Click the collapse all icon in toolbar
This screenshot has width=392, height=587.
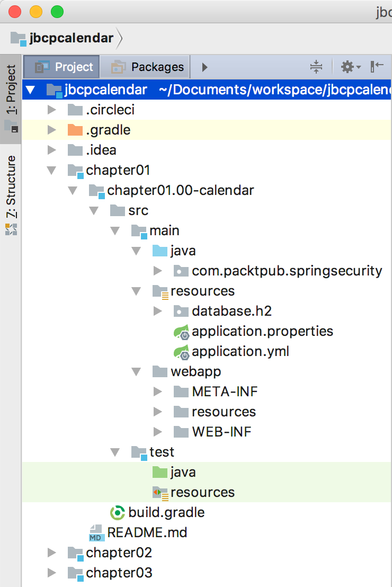(x=316, y=67)
